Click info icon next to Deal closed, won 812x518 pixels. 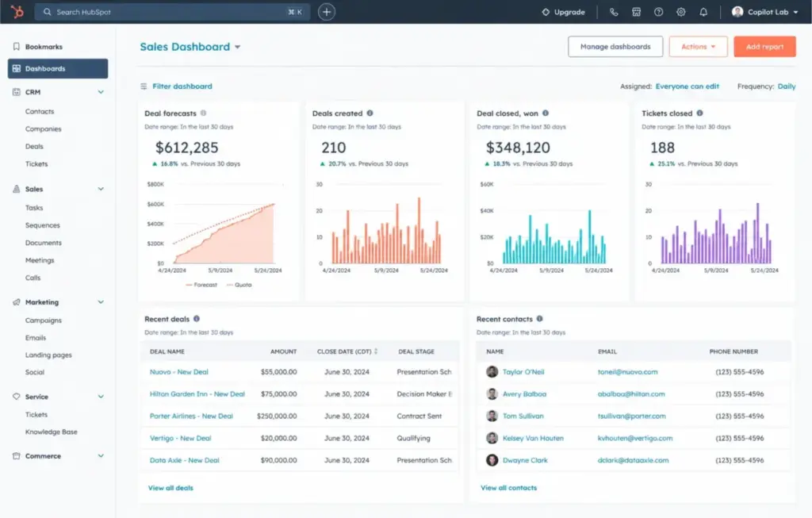(546, 113)
